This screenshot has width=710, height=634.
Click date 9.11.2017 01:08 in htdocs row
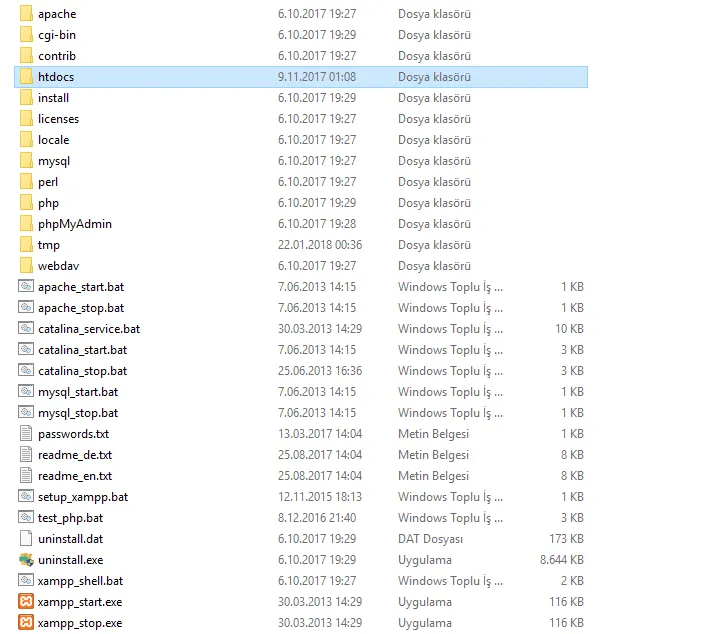click(x=317, y=77)
